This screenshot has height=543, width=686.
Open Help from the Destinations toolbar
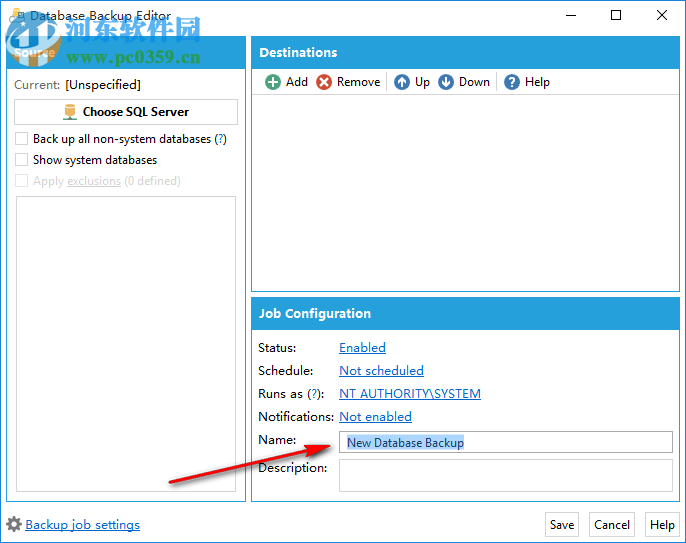click(527, 82)
